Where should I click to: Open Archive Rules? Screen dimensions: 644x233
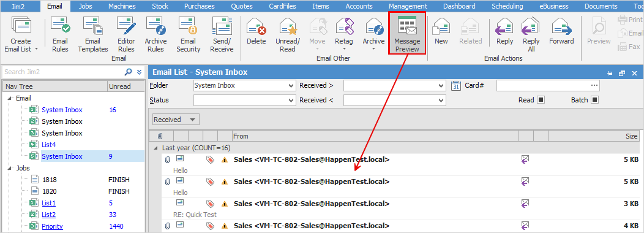coord(155,34)
